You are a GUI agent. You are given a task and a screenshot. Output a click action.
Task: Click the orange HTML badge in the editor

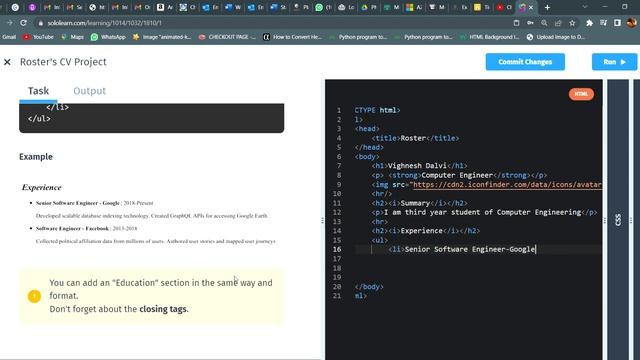(x=581, y=94)
